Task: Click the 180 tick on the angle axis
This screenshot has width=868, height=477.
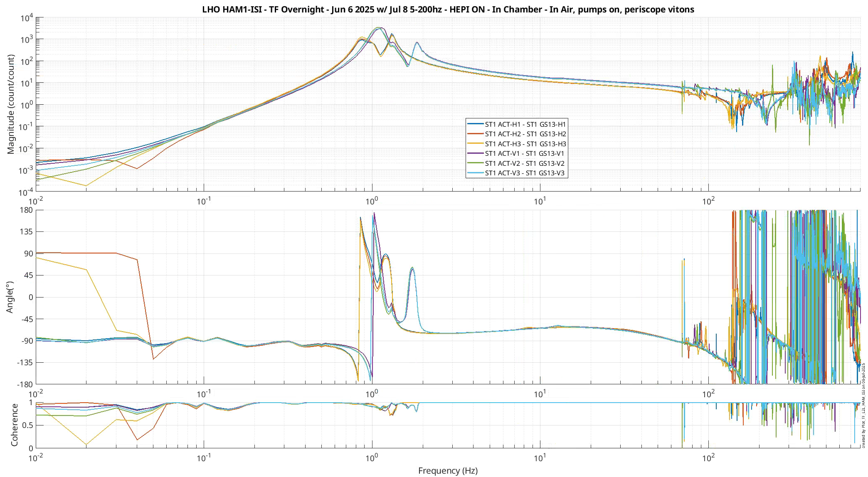Action: tap(27, 210)
